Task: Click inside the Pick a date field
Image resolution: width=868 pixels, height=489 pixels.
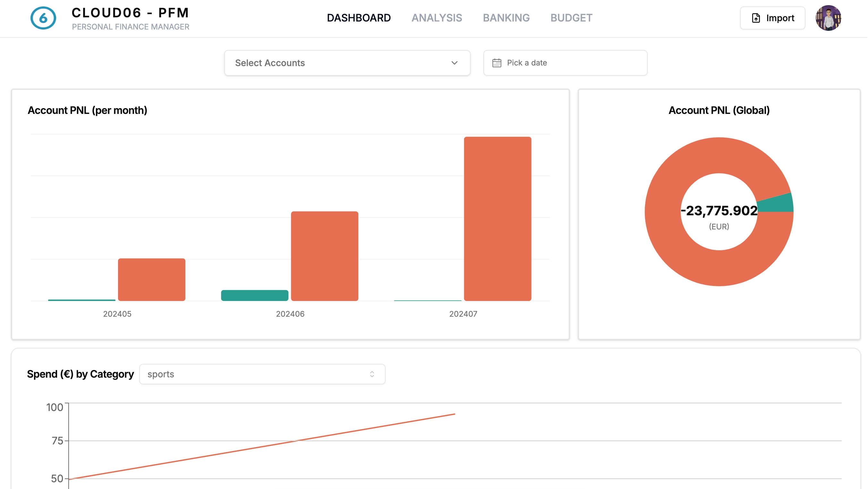Action: coord(556,63)
